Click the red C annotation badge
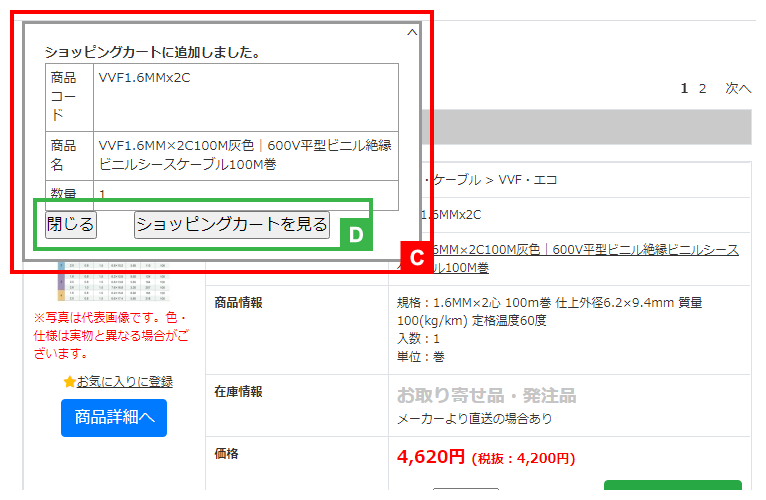Screen dimensions: 766x500 418,256
